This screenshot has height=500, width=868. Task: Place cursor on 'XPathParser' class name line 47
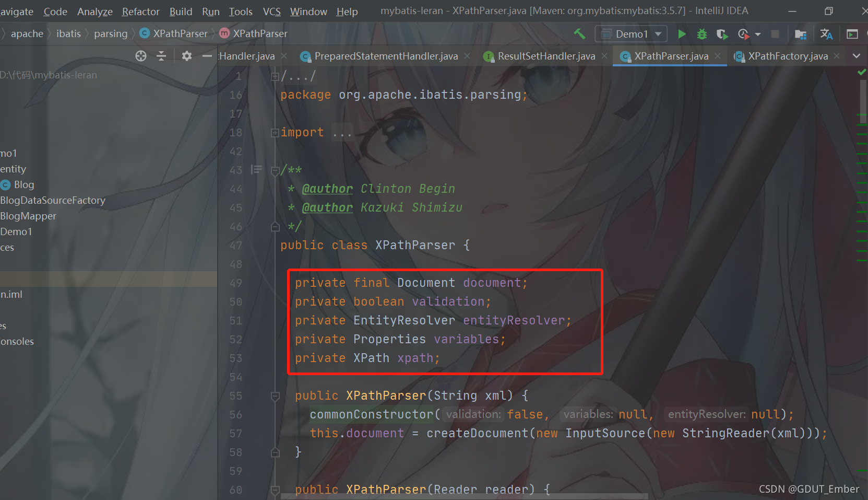(x=415, y=246)
